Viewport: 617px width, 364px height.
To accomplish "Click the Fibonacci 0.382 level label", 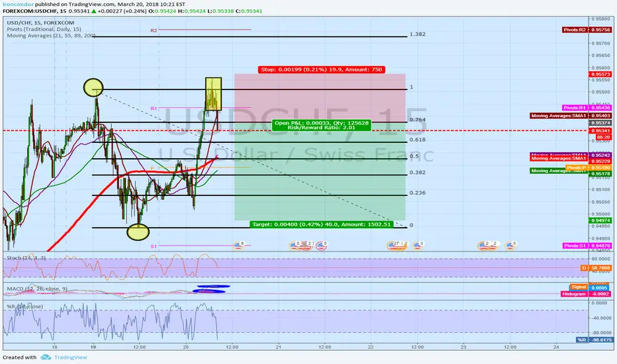I will tap(418, 172).
